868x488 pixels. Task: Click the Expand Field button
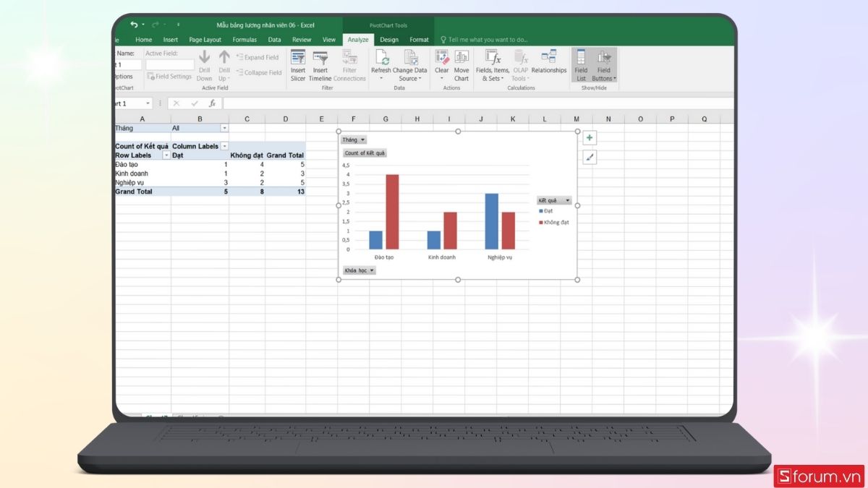[258, 56]
